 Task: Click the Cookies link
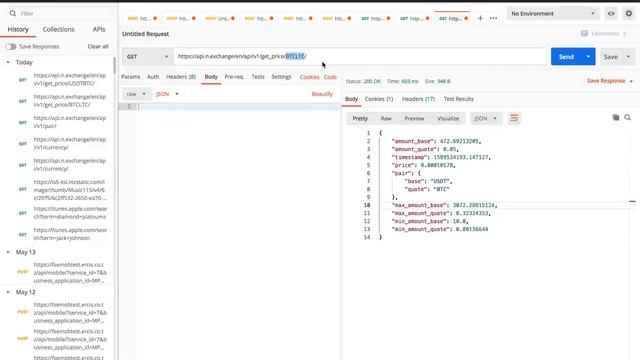point(309,77)
